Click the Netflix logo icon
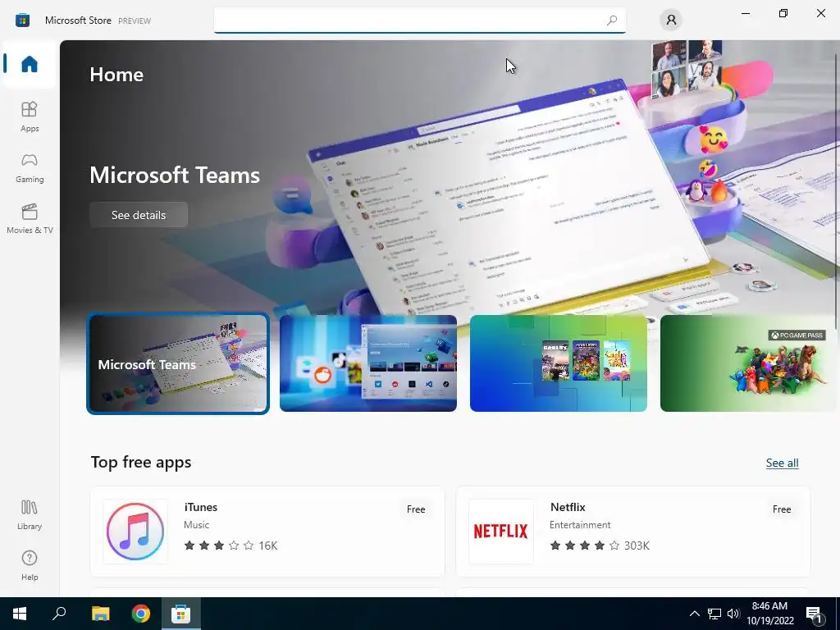This screenshot has width=840, height=630. (x=501, y=532)
